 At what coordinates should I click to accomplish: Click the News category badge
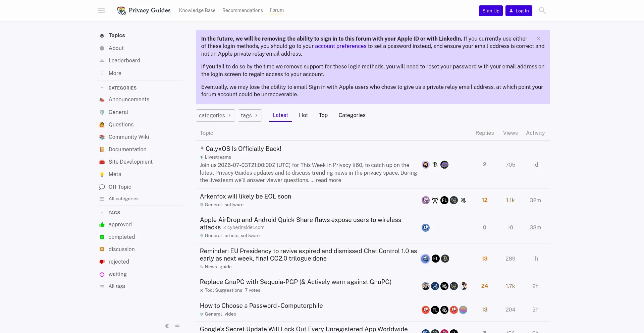point(208,267)
